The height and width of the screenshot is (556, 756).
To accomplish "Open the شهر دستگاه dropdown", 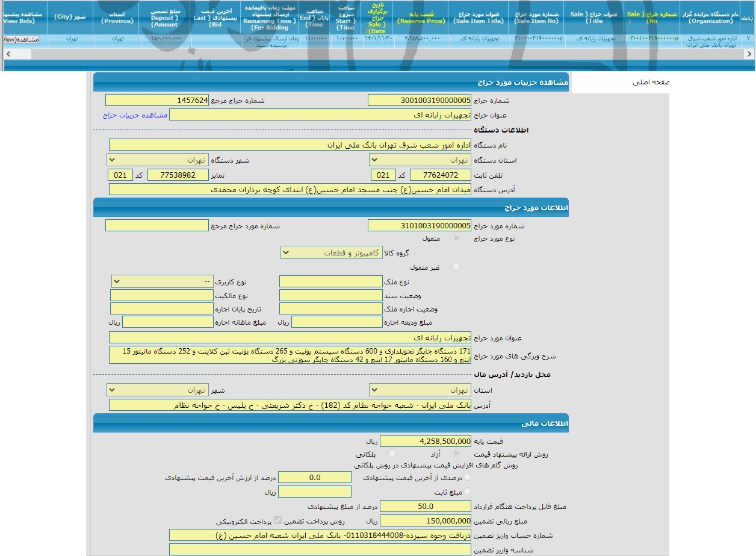I will tap(158, 160).
